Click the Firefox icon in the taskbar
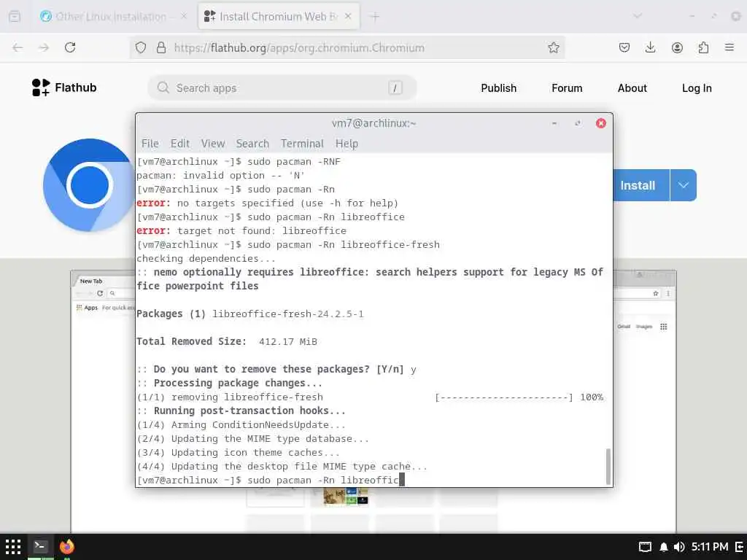 tap(67, 547)
